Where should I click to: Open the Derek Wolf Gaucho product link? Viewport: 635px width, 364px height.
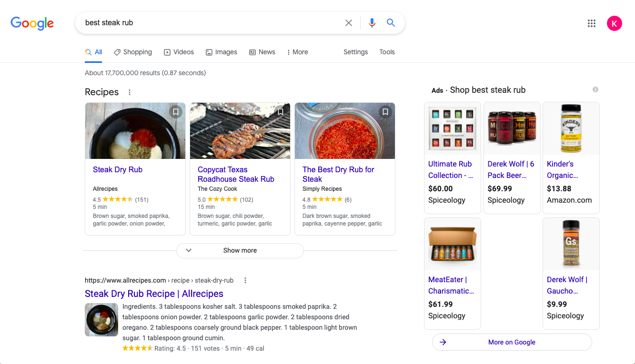click(567, 285)
